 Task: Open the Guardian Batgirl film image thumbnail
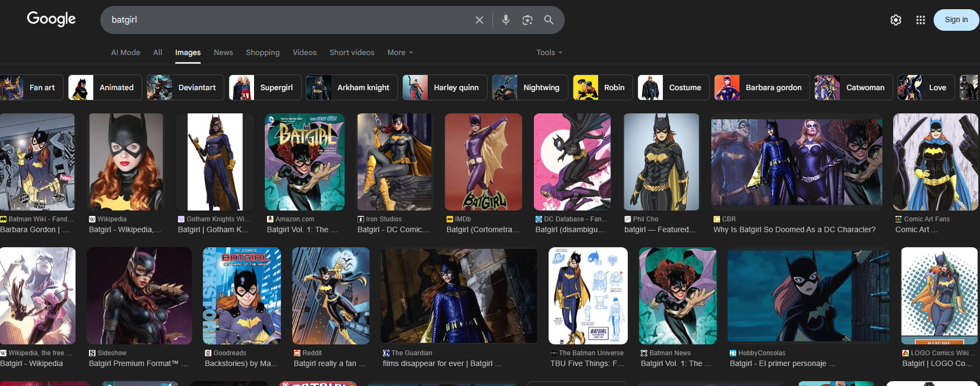459,296
